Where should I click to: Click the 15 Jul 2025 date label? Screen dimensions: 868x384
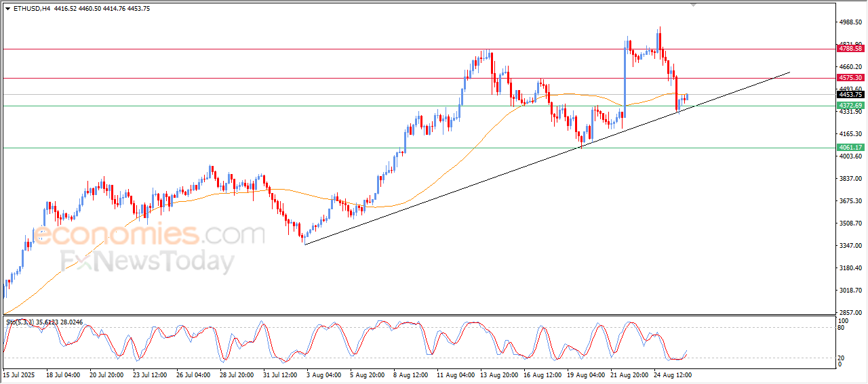pos(18,375)
